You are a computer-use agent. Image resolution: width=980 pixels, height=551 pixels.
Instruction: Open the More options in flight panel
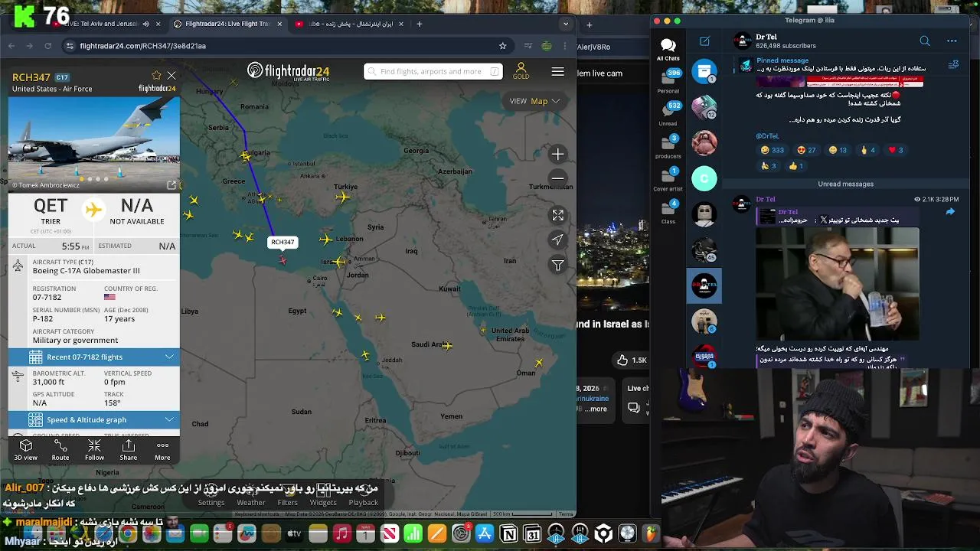[x=162, y=449]
